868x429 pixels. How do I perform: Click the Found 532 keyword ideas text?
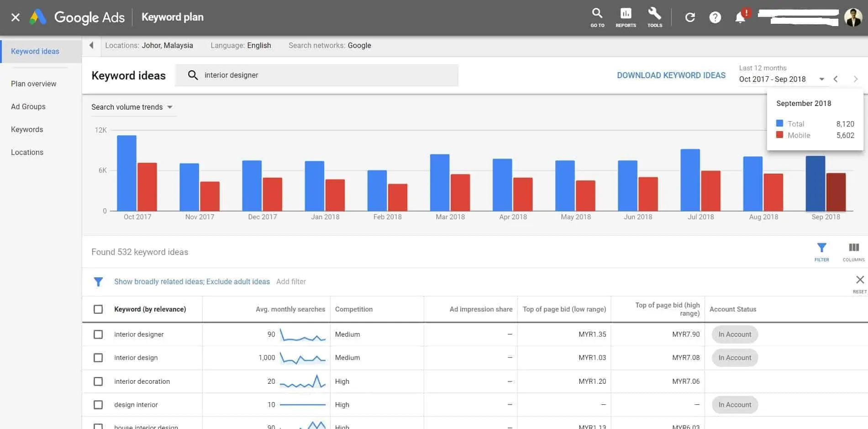click(140, 252)
